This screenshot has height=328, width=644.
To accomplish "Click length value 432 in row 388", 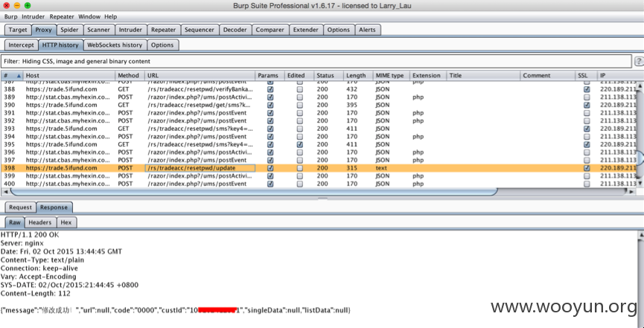I will click(x=351, y=89).
